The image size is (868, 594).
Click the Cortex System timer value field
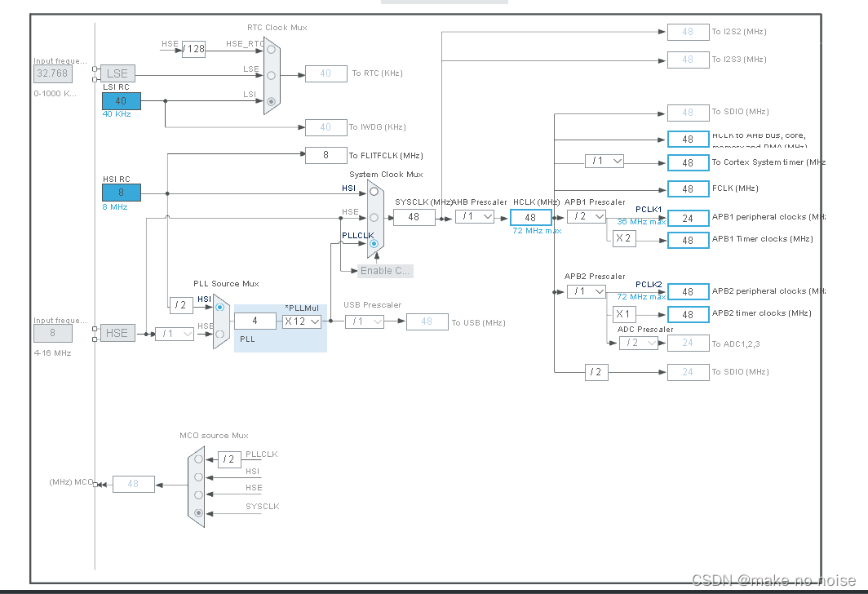[688, 162]
